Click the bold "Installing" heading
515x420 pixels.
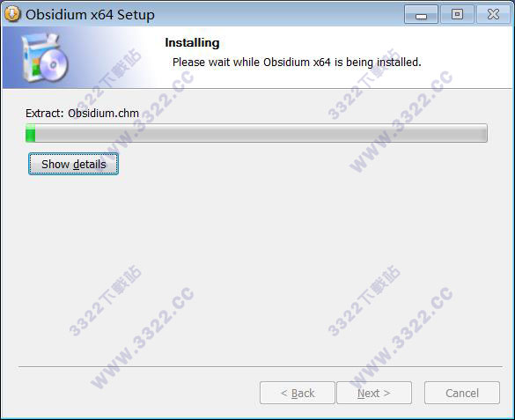[x=192, y=42]
